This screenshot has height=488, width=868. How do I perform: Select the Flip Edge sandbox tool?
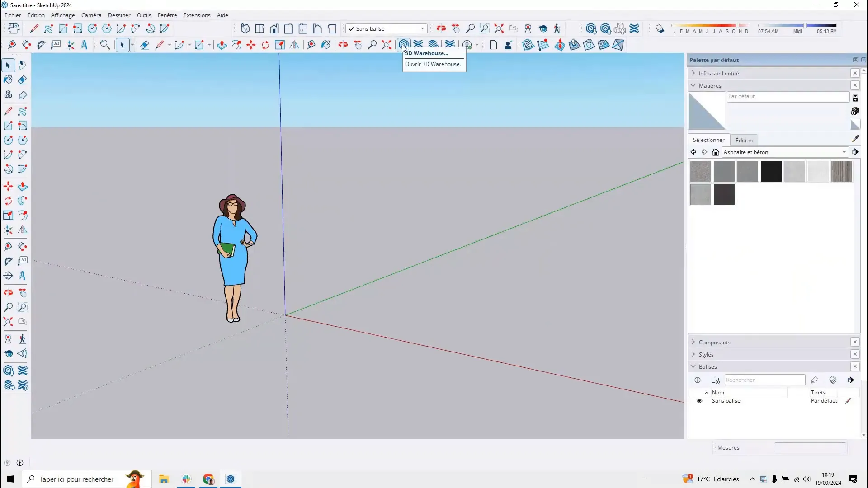pyautogui.click(x=618, y=45)
